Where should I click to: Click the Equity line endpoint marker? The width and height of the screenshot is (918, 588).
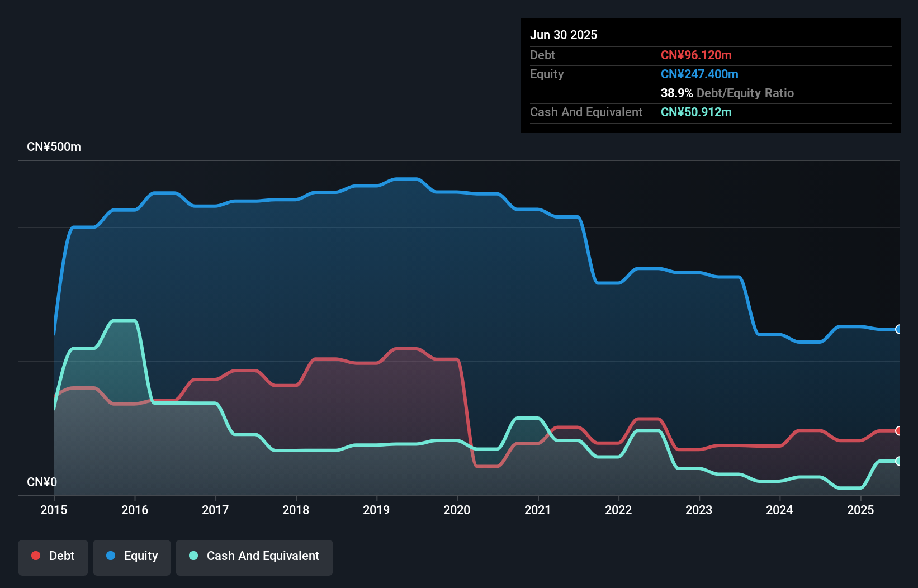click(x=898, y=330)
